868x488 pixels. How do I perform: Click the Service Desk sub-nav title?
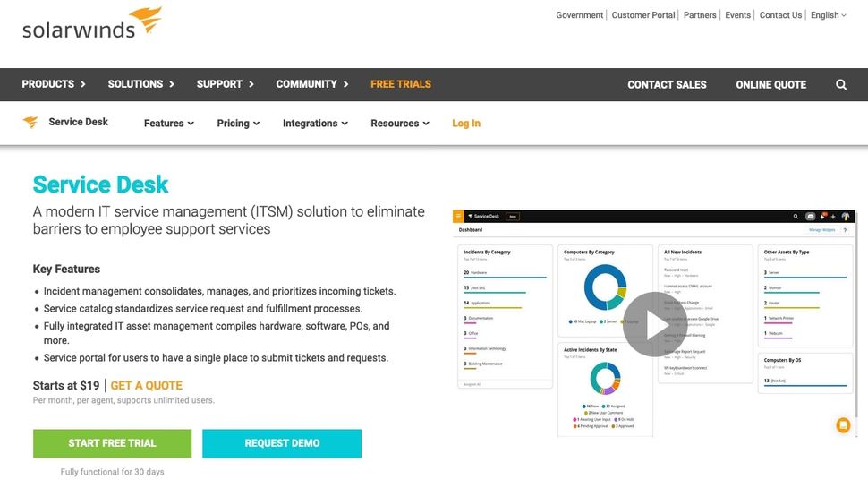click(x=78, y=122)
